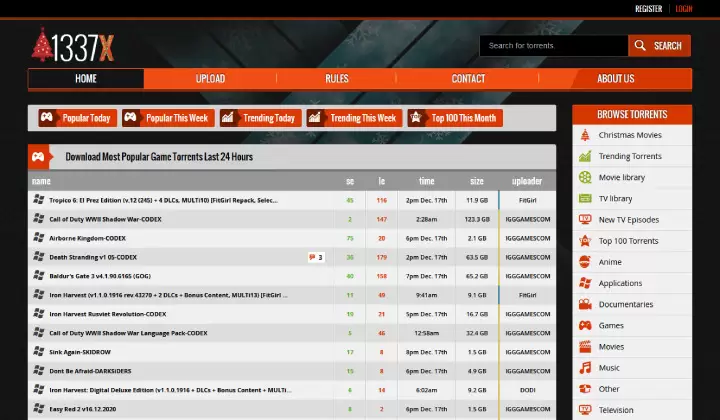Open Call of Duty WWII Shadow War-CODEX torrent
This screenshot has width=720, height=420.
(x=106, y=219)
